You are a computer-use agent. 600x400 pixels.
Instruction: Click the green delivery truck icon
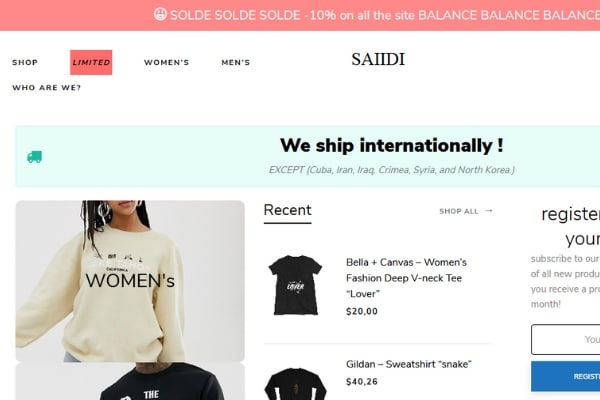pos(34,157)
